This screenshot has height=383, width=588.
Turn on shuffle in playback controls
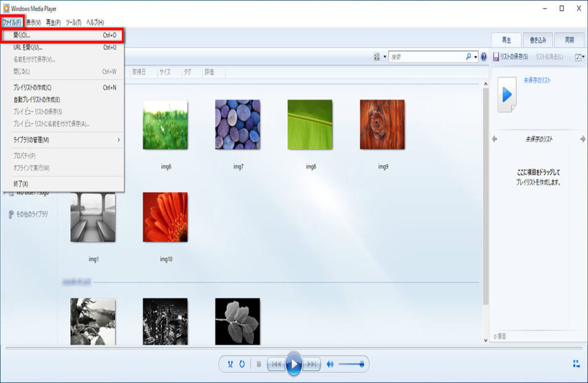[230, 364]
